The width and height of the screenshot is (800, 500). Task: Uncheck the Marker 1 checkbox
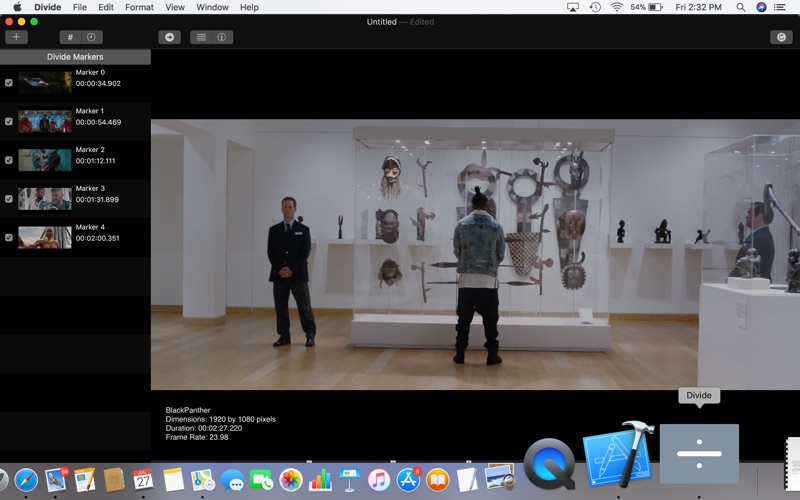pos(9,121)
